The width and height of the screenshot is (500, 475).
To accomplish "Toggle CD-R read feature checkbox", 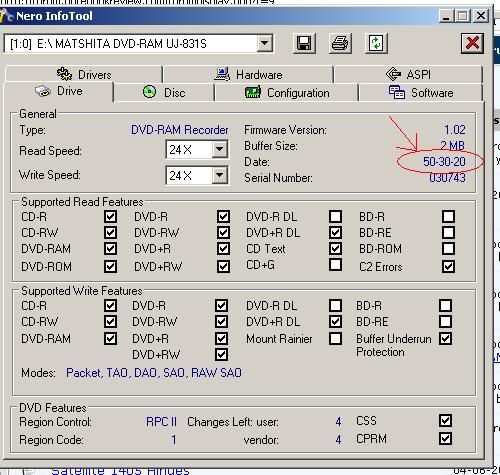I will 110,217.
